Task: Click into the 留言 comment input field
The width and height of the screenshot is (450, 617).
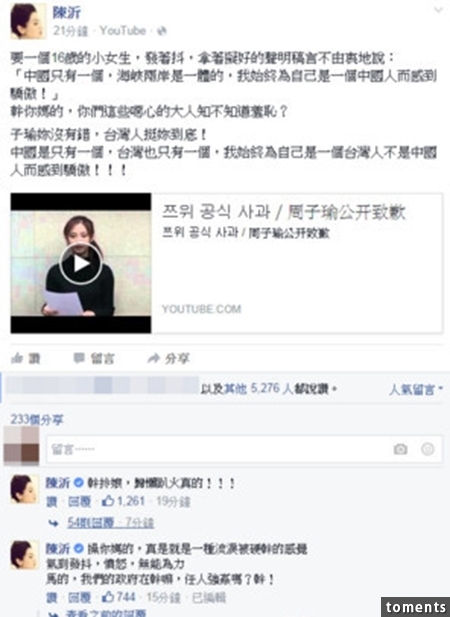Action: click(244, 449)
